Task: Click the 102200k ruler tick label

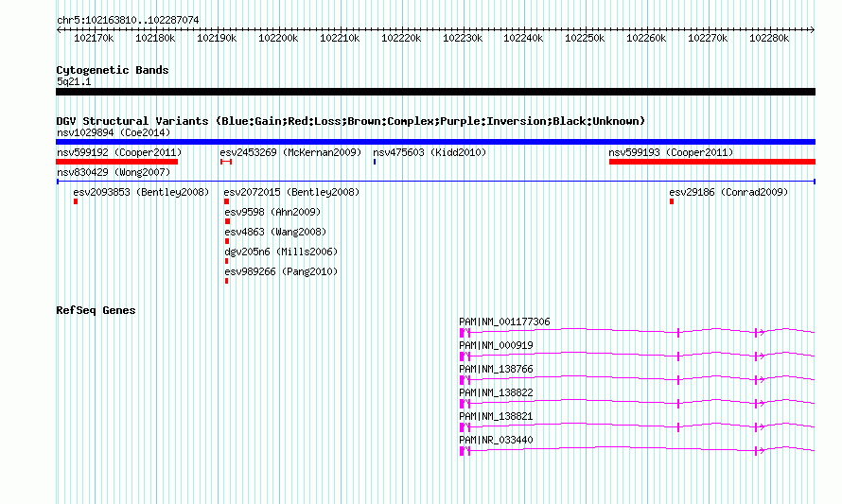Action: click(277, 38)
